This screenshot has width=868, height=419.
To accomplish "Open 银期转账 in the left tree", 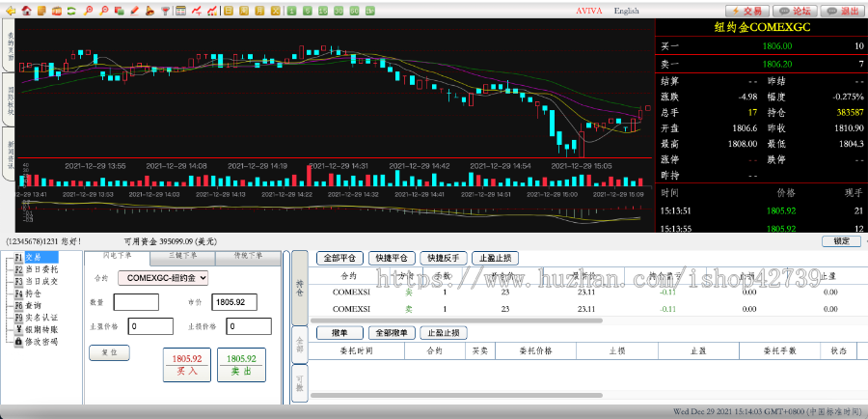I will [41, 328].
